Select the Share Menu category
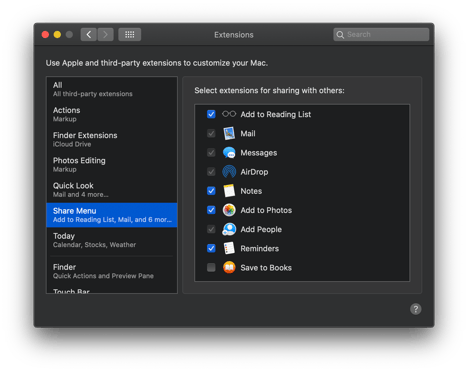The height and width of the screenshot is (372, 468). click(x=112, y=215)
